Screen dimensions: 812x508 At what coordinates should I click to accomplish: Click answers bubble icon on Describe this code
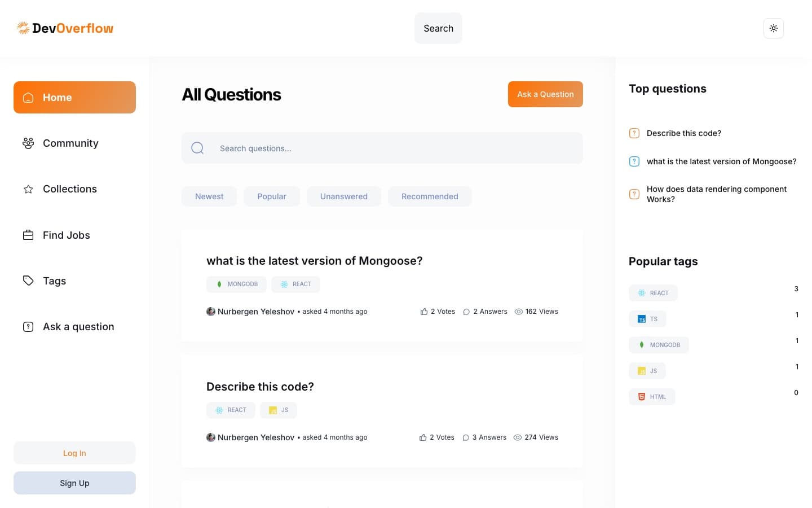click(x=466, y=437)
